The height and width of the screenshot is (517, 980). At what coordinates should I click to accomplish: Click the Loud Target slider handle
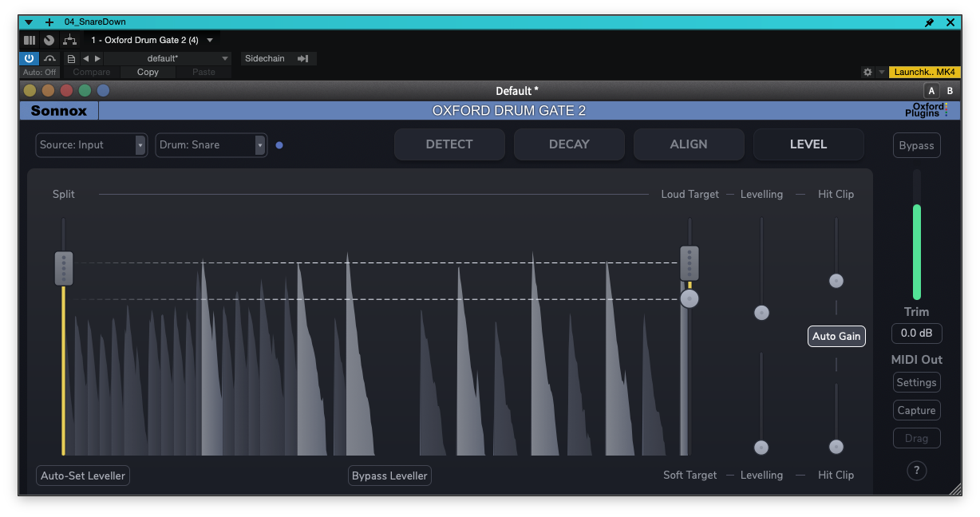690,262
